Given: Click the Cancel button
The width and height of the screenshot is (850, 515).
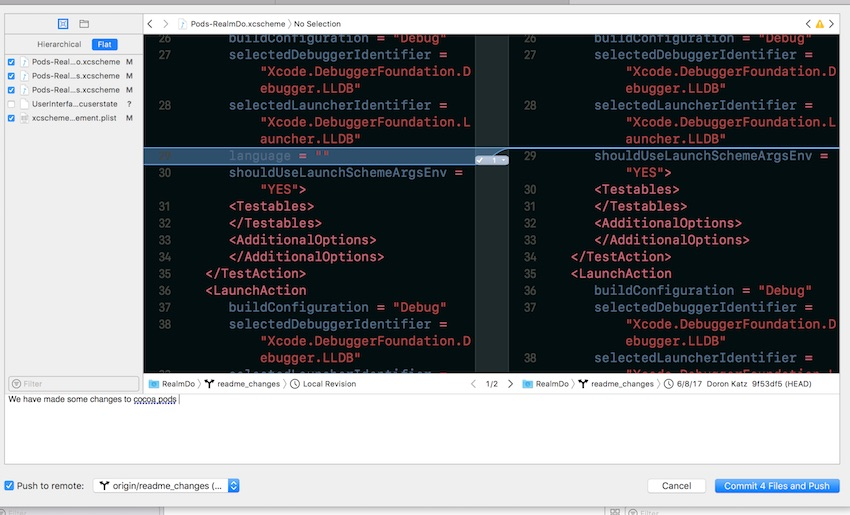Looking at the screenshot, I should pos(676,486).
